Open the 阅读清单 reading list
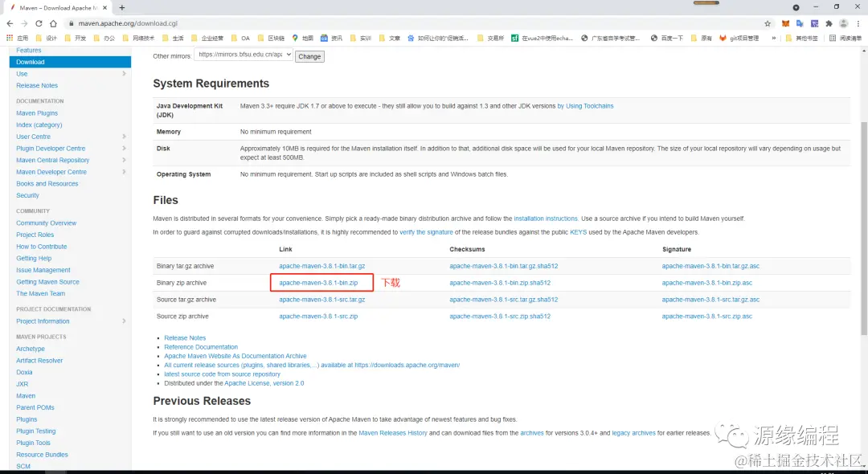Image resolution: width=868 pixels, height=474 pixels. point(845,39)
